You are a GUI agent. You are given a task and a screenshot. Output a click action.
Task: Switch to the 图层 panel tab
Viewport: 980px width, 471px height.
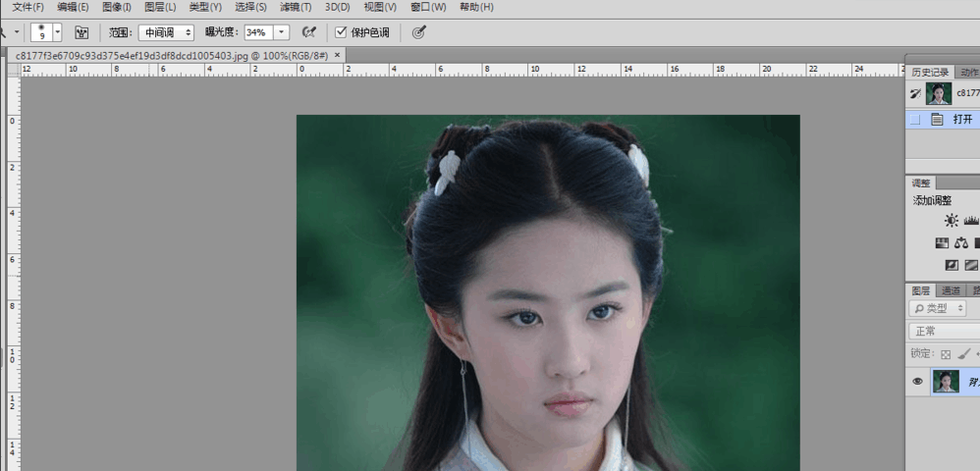[x=921, y=290]
